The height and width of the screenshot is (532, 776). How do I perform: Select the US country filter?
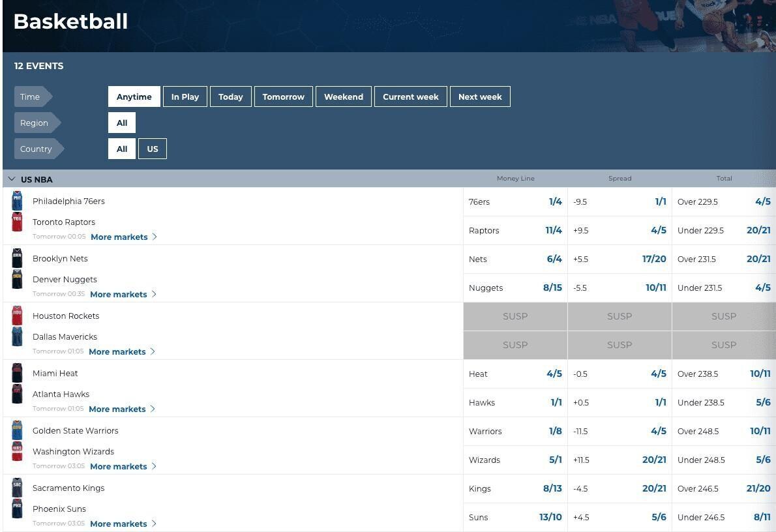[153, 149]
